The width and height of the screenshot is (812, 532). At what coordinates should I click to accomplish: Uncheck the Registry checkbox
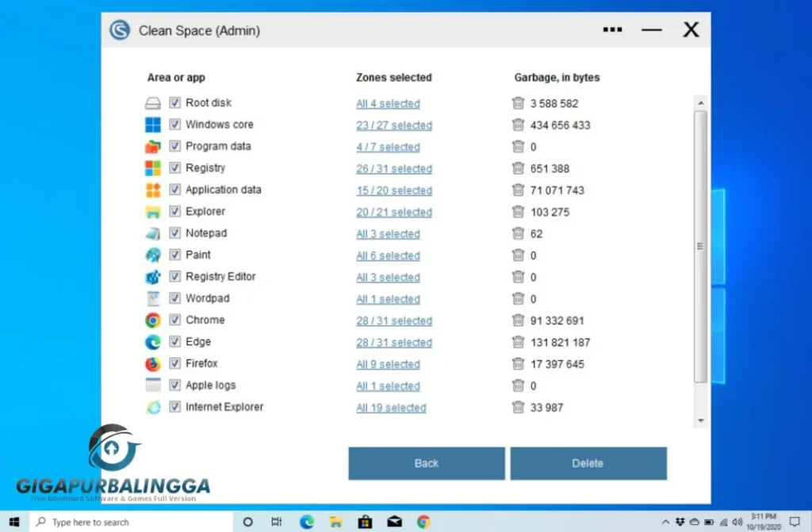tap(174, 167)
